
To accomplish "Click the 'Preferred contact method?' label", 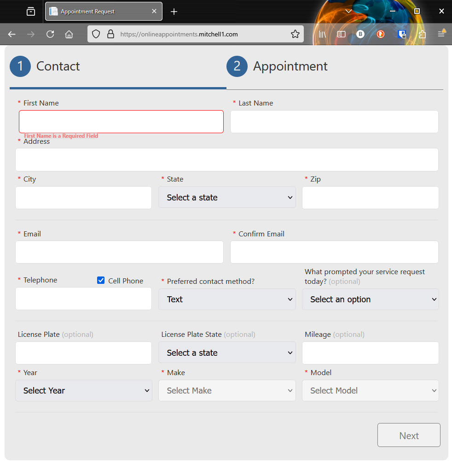I will 211,282.
